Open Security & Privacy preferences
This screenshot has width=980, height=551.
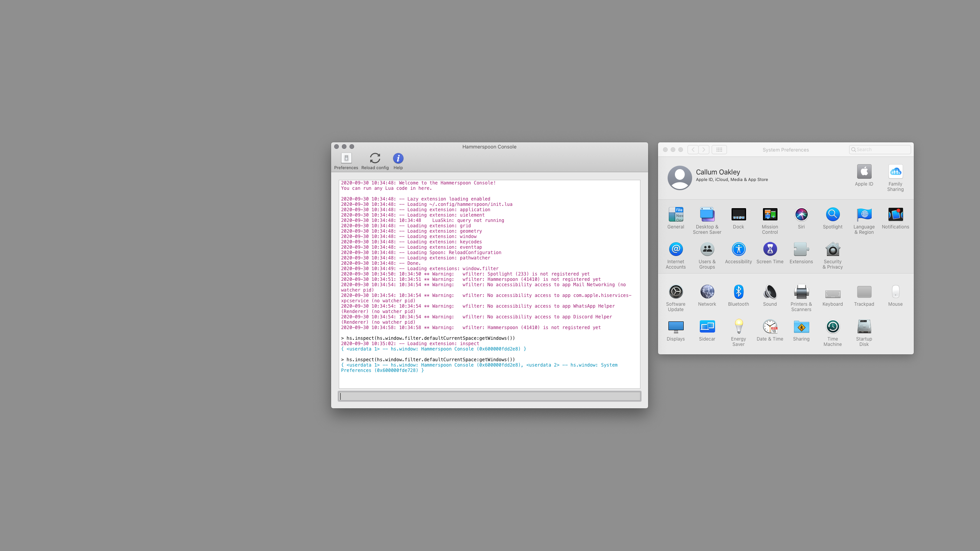tap(833, 256)
